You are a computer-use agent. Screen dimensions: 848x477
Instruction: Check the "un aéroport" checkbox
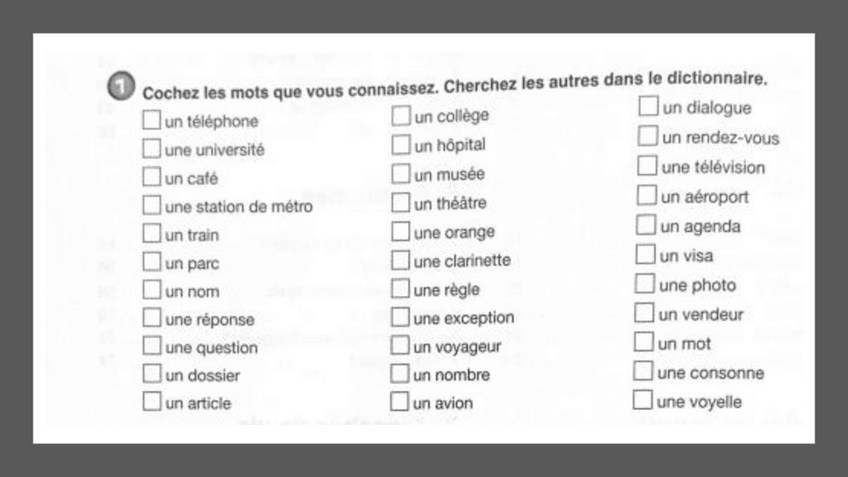click(x=646, y=196)
